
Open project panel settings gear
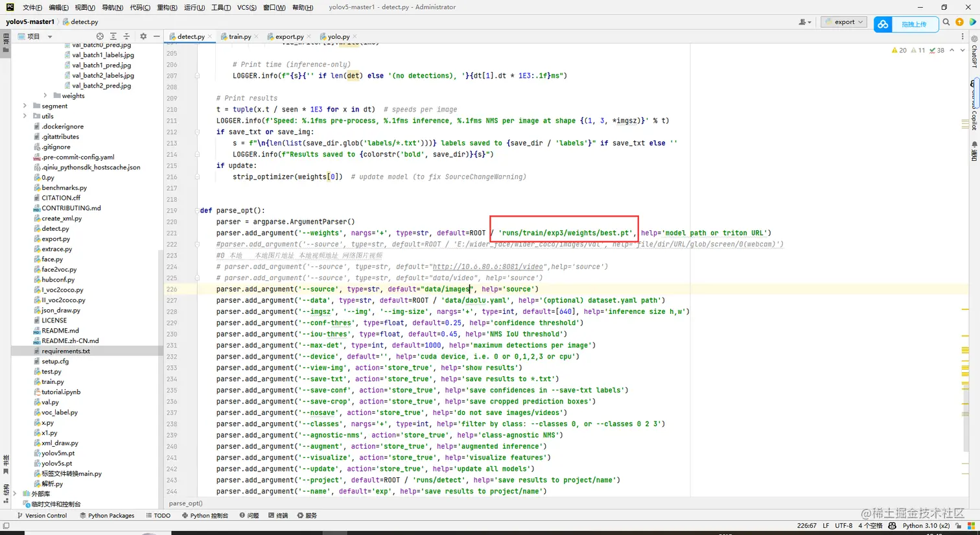(x=143, y=36)
